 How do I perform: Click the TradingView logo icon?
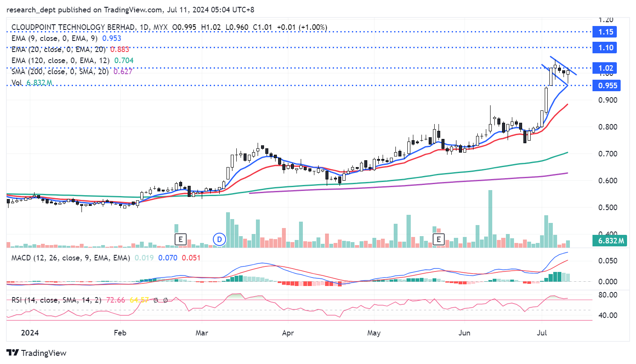(13, 353)
